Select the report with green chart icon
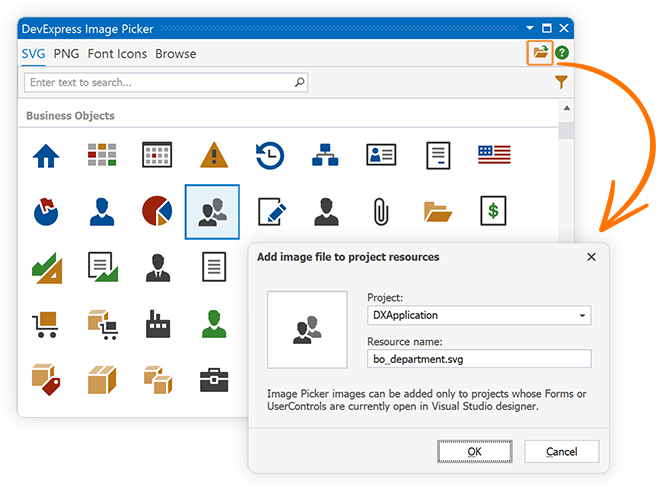This screenshot has width=656, height=490. (103, 267)
